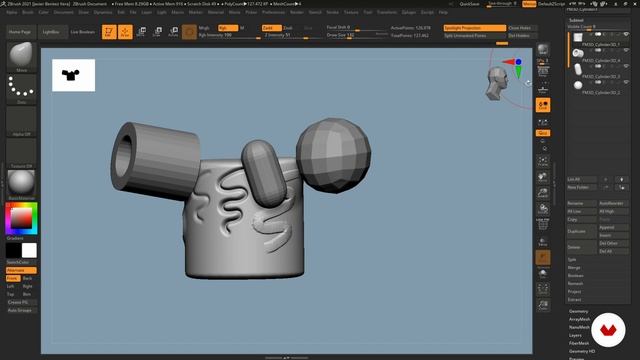Click the Zoom3D view button

point(543,193)
